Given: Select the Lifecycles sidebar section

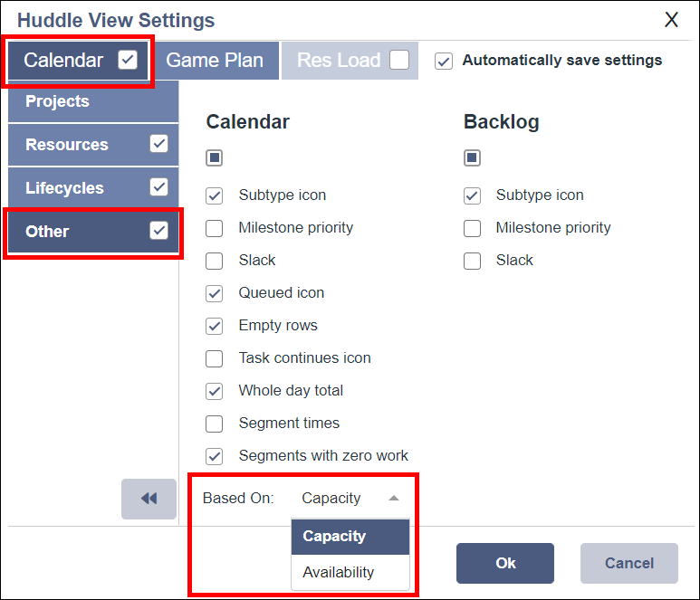Looking at the screenshot, I should point(64,188).
